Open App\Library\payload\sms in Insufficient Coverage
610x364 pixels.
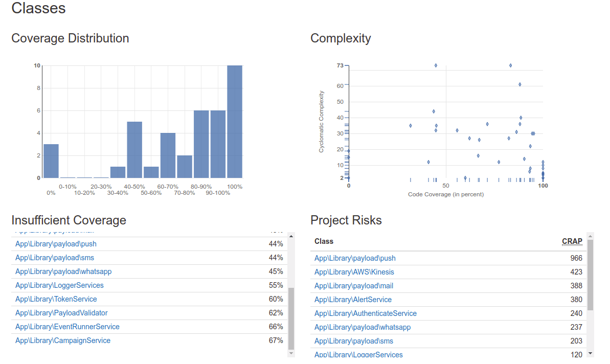click(55, 258)
